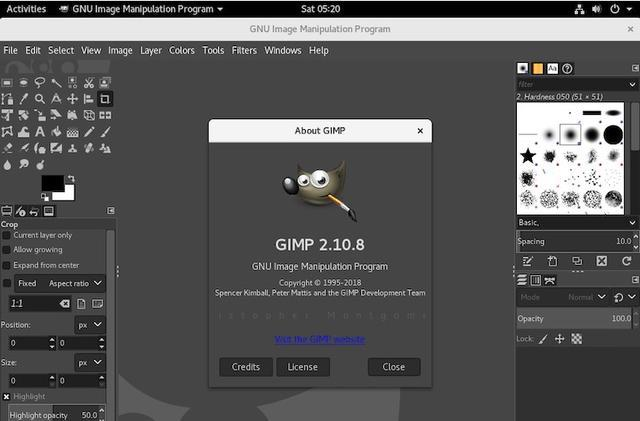Viewport: 640px width, 421px height.
Task: Uncheck the Highlight checkbox
Action: click(6, 396)
